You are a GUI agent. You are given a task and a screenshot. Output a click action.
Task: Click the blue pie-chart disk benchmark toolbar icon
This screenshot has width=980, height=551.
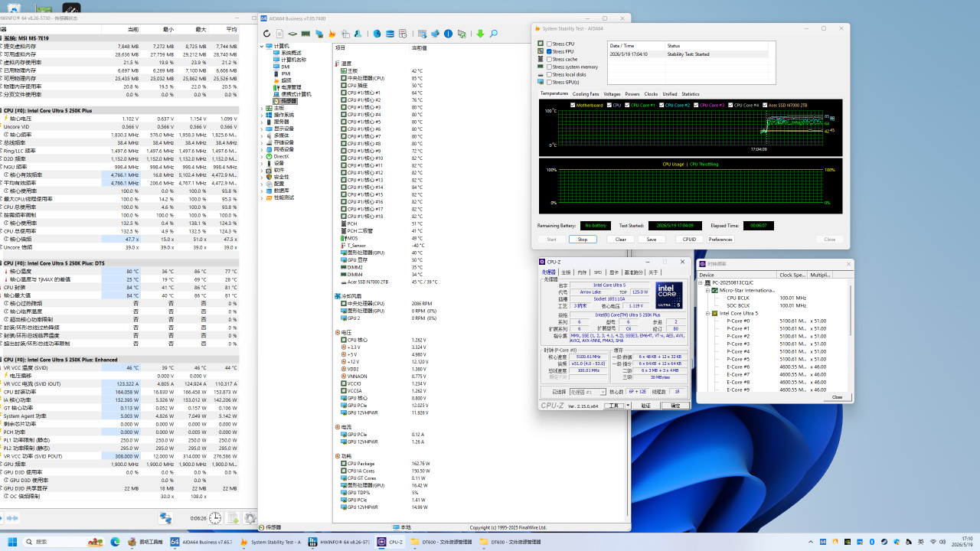[377, 34]
